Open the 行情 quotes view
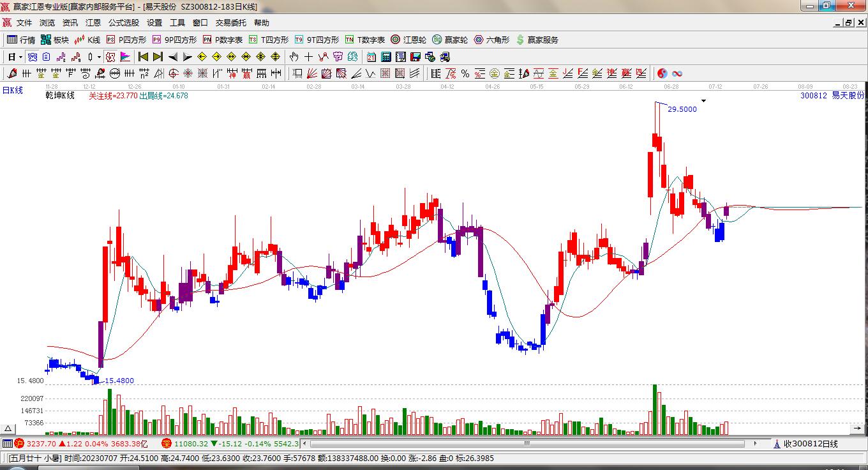This screenshot has height=470, width=868. tap(20, 40)
